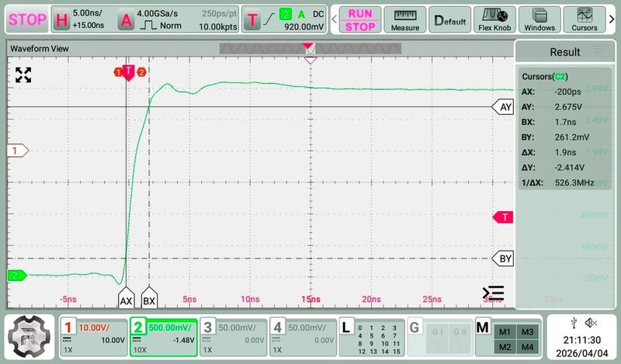Apply the Default setup

450,20
